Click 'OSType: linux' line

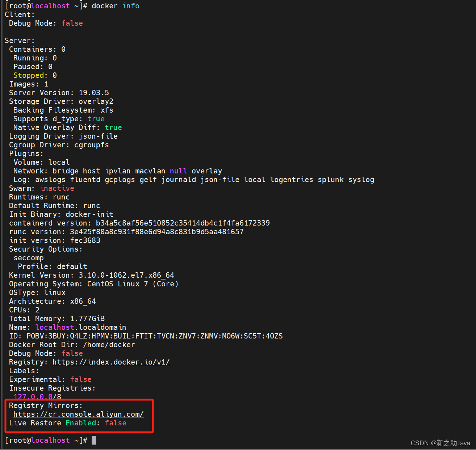(x=37, y=293)
